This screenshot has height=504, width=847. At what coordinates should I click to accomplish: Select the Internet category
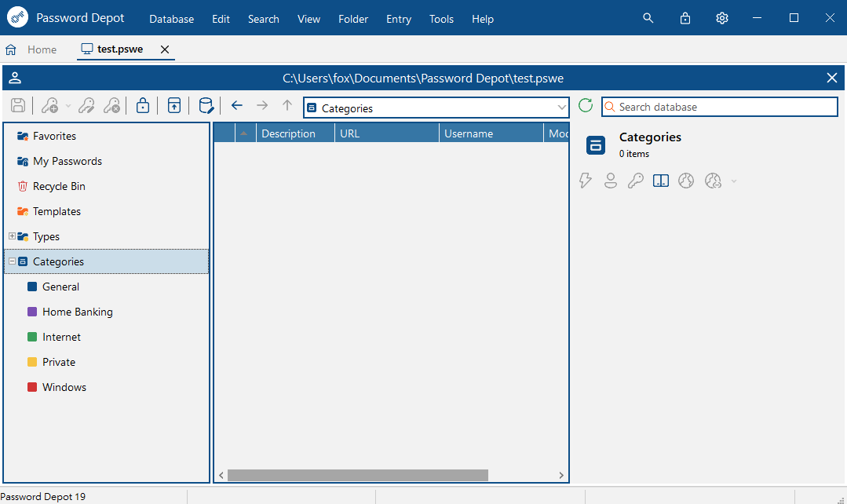click(x=61, y=337)
